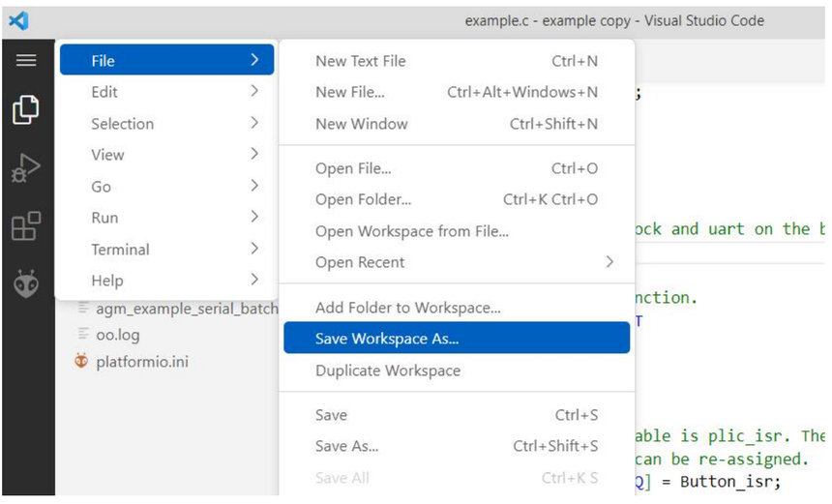Expand the Go submenu chevron

pyautogui.click(x=254, y=185)
